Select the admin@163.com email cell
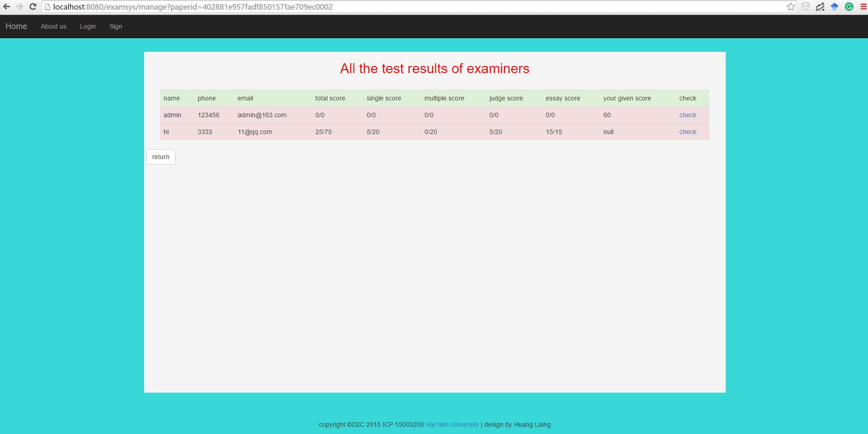 [262, 115]
